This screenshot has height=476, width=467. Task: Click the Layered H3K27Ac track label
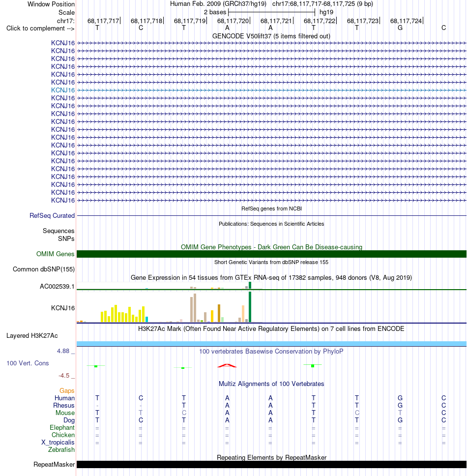[x=32, y=335]
